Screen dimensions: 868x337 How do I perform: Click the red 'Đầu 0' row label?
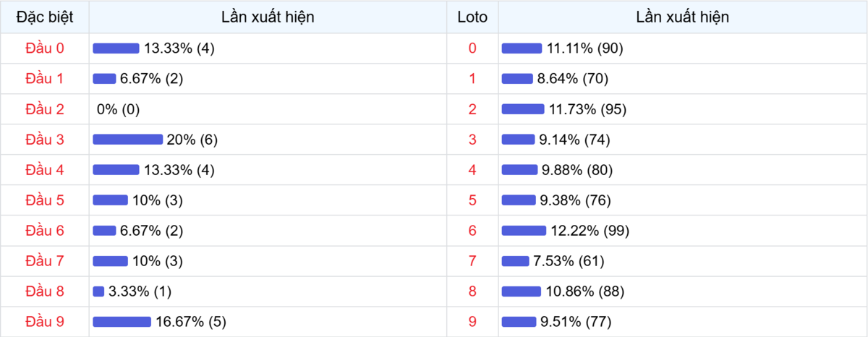[x=45, y=48]
